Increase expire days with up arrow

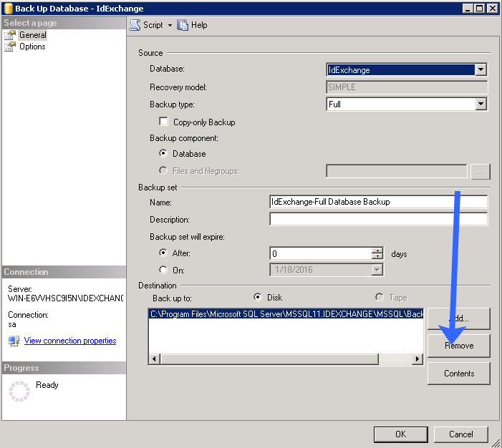tap(377, 250)
